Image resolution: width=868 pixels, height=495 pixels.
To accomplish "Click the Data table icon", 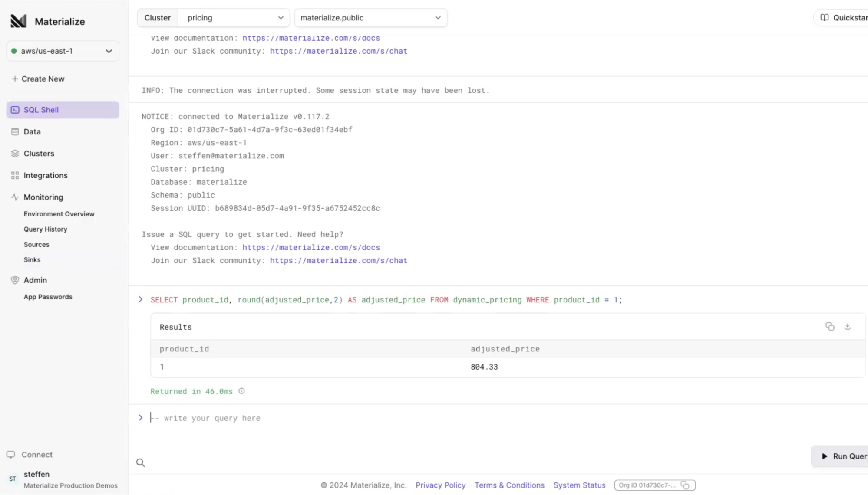I will tap(15, 131).
